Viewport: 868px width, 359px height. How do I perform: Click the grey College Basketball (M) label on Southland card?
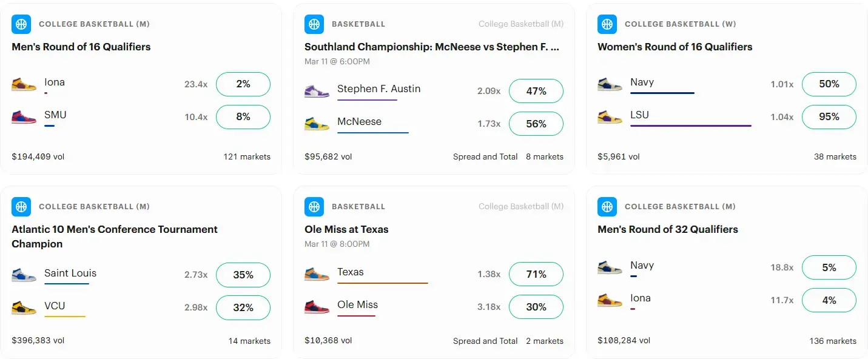[521, 24]
